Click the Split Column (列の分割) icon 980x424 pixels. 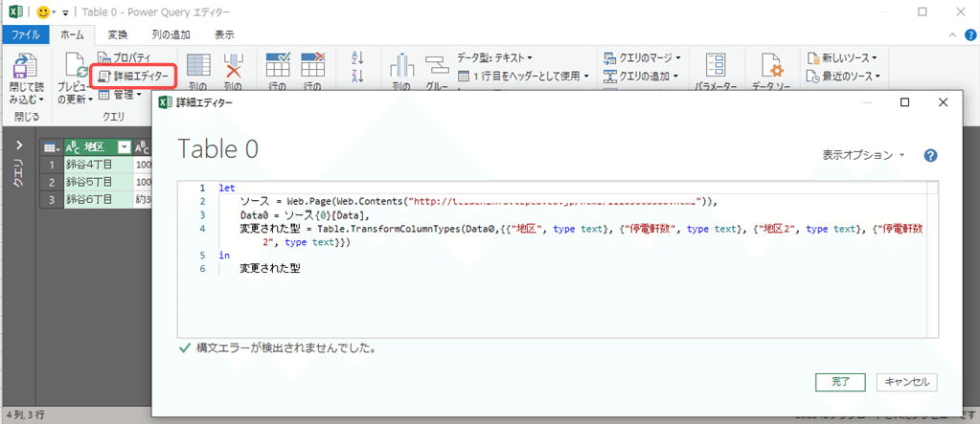[402, 67]
